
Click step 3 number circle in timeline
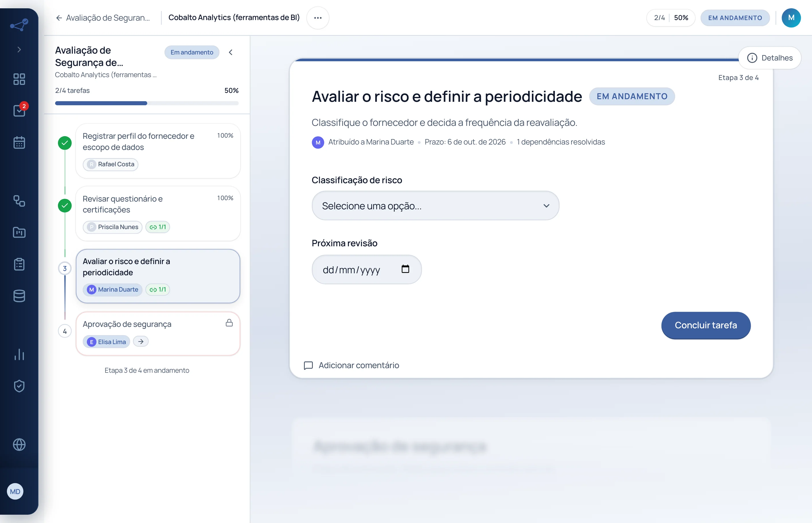pos(65,268)
